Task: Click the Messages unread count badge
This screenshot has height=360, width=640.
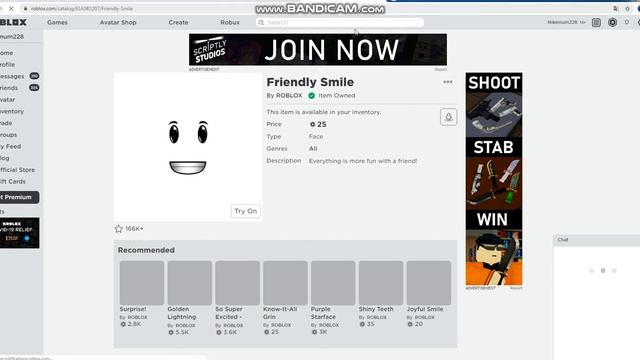Action: pyautogui.click(x=34, y=76)
